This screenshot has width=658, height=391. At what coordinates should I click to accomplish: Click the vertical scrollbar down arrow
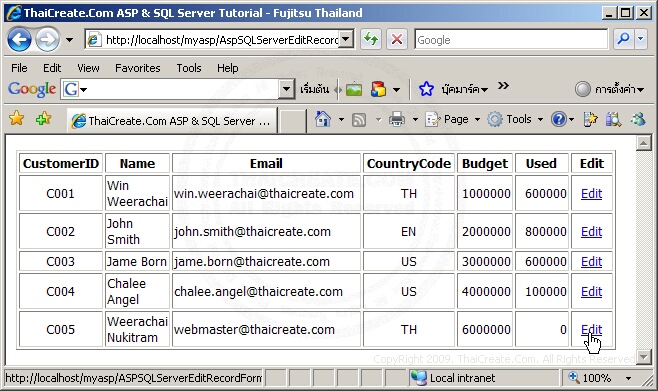pos(643,357)
